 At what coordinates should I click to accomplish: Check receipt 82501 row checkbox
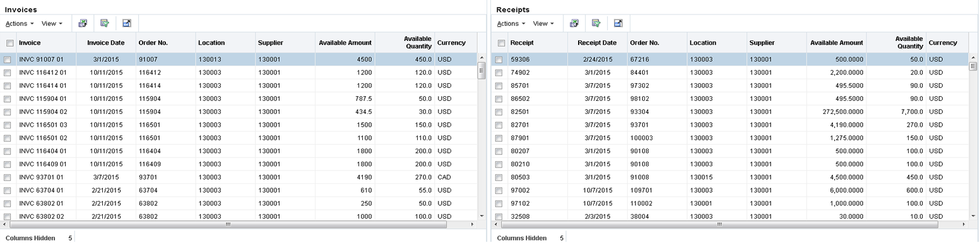point(499,112)
